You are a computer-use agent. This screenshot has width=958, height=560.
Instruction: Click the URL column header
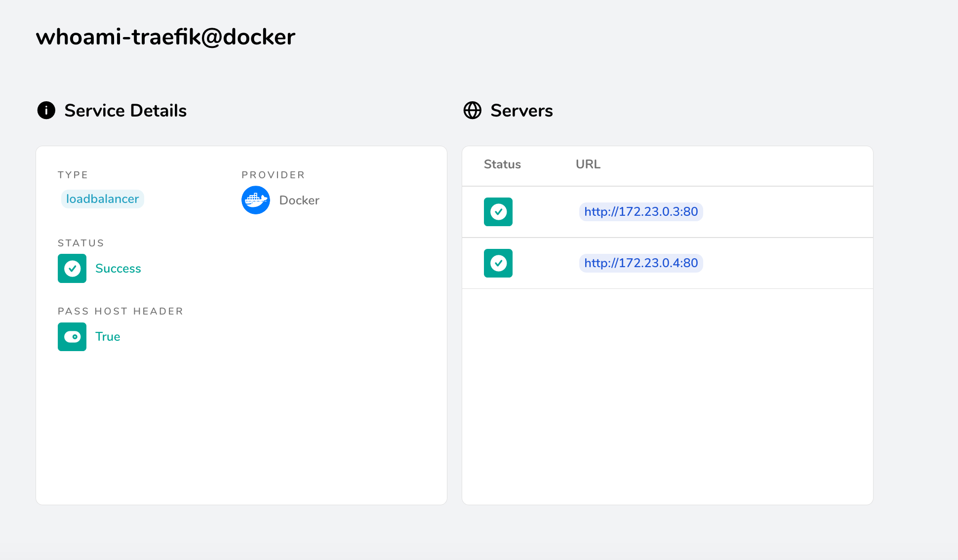(x=588, y=164)
